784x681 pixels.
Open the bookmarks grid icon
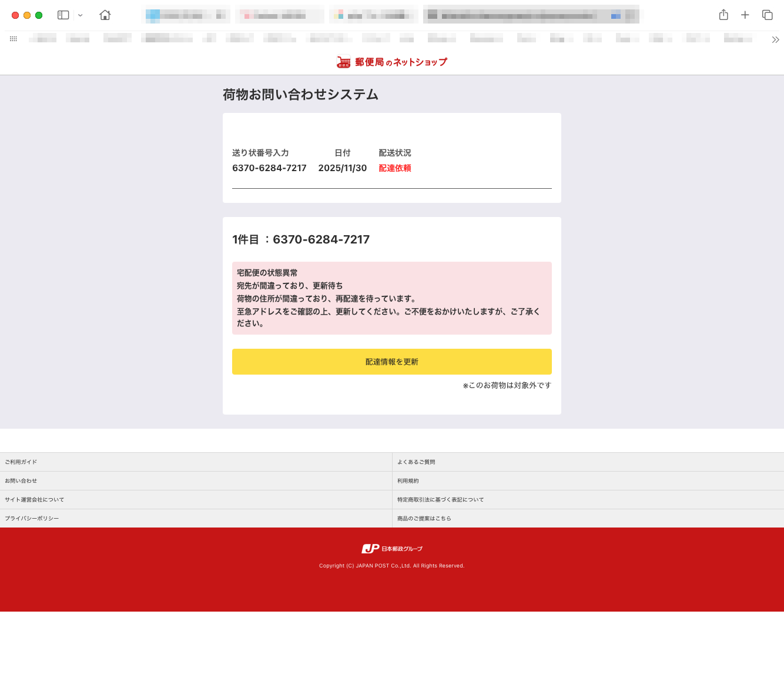click(14, 39)
